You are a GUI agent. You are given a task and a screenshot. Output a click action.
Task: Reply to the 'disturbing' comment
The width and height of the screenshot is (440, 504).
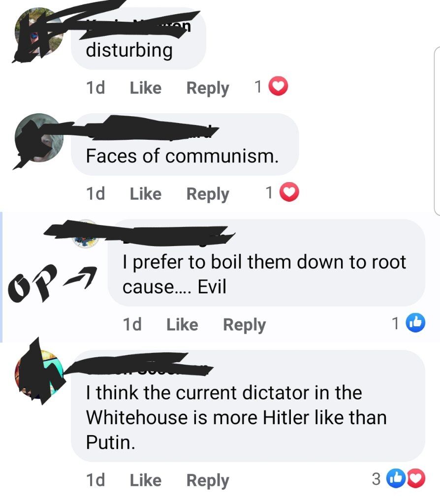point(208,88)
